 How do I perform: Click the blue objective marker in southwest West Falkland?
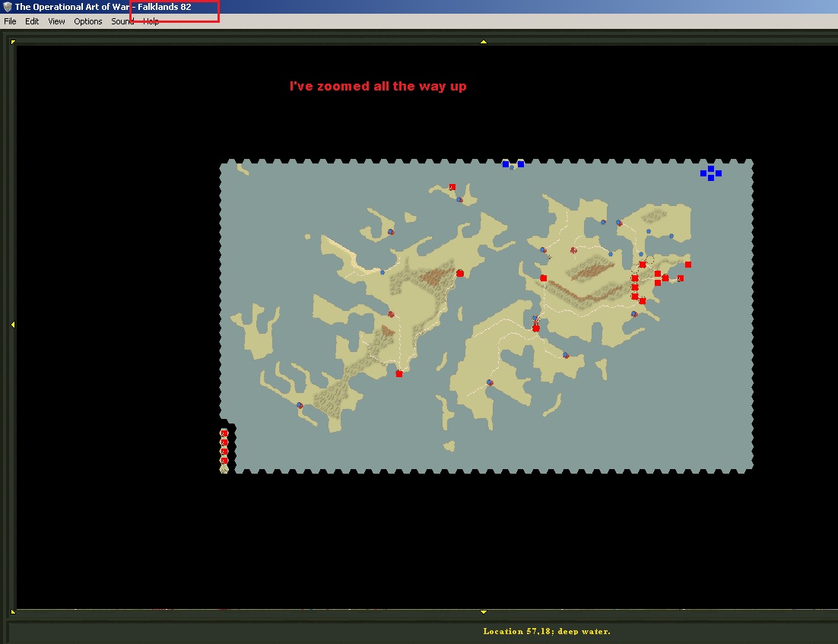coord(300,406)
